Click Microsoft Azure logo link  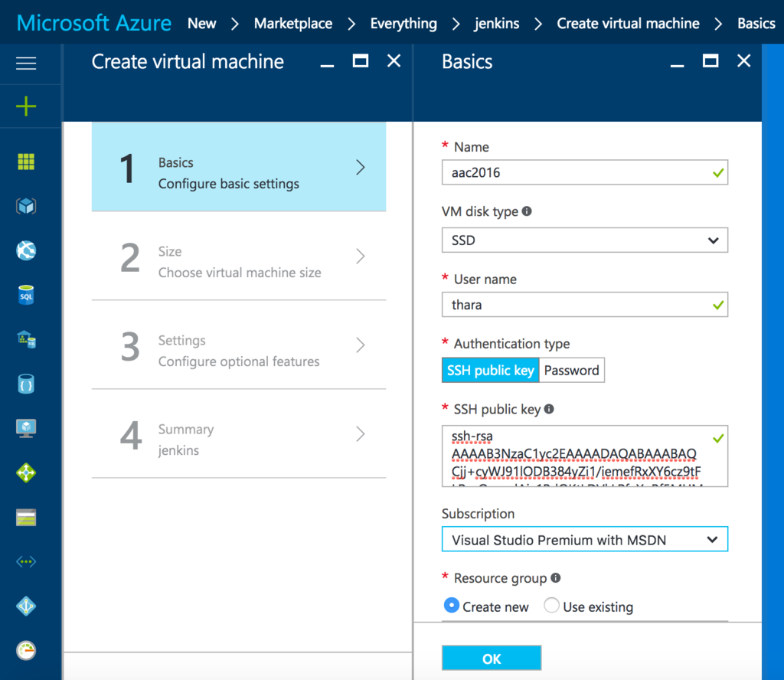(x=94, y=23)
